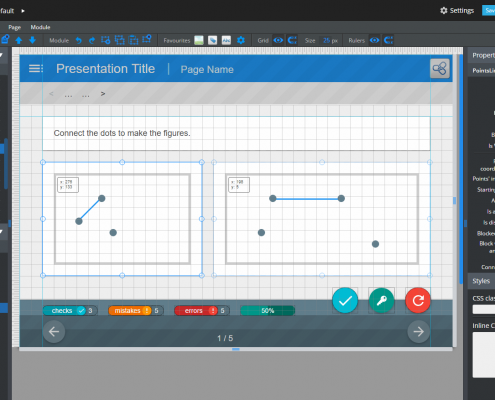This screenshot has width=495, height=400.
Task: Open the hamburger menu beside Presentation Title
Action: click(x=35, y=69)
